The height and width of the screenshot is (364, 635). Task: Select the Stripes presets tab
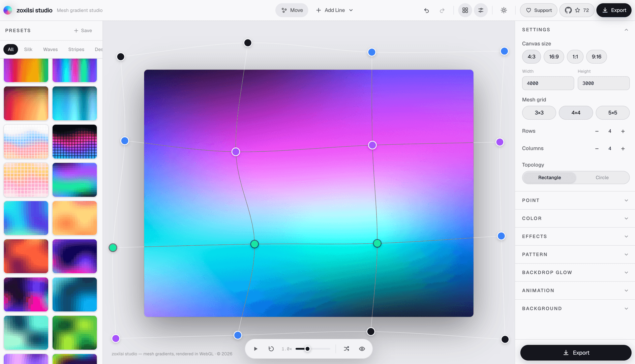76,50
